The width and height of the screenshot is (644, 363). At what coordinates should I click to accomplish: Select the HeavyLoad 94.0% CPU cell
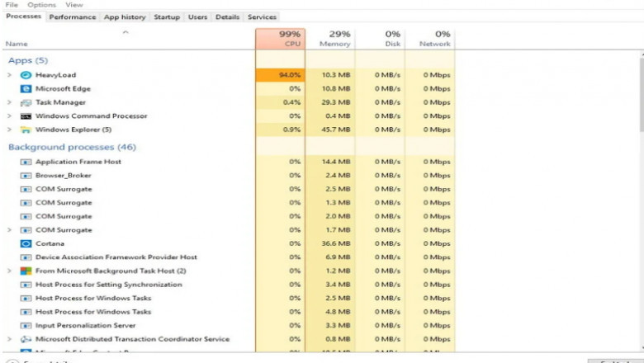[x=280, y=75]
